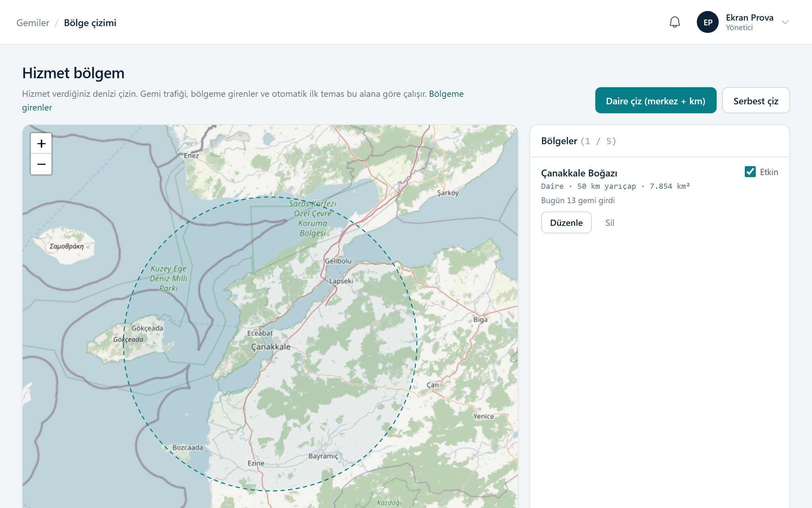
Task: Go to Gemiler in the breadcrumb
Action: point(33,23)
